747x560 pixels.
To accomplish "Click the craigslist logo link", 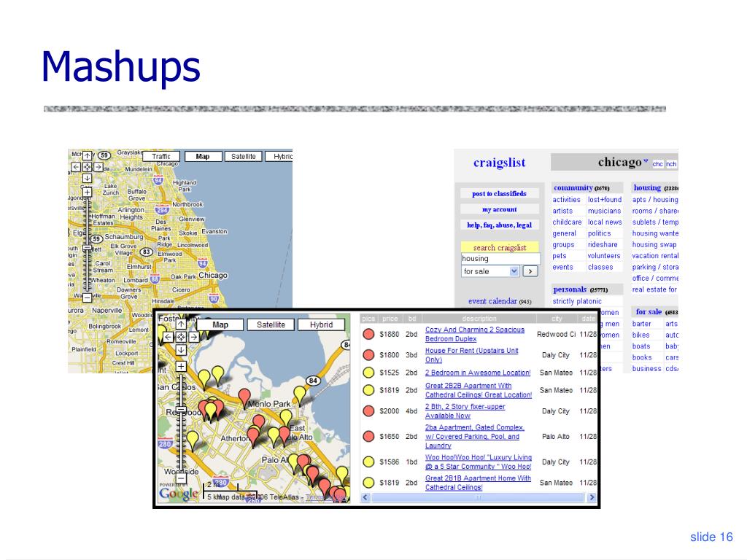I will pos(499,163).
